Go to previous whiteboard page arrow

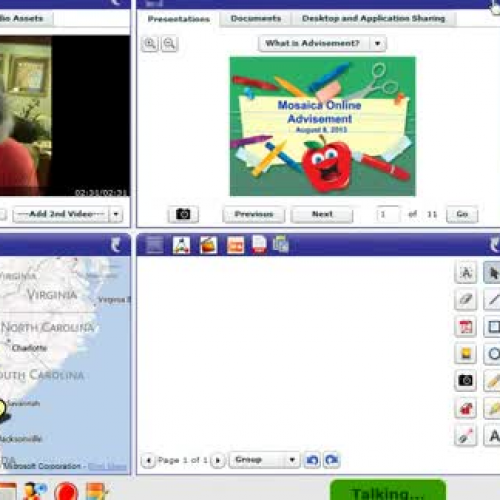click(x=149, y=461)
